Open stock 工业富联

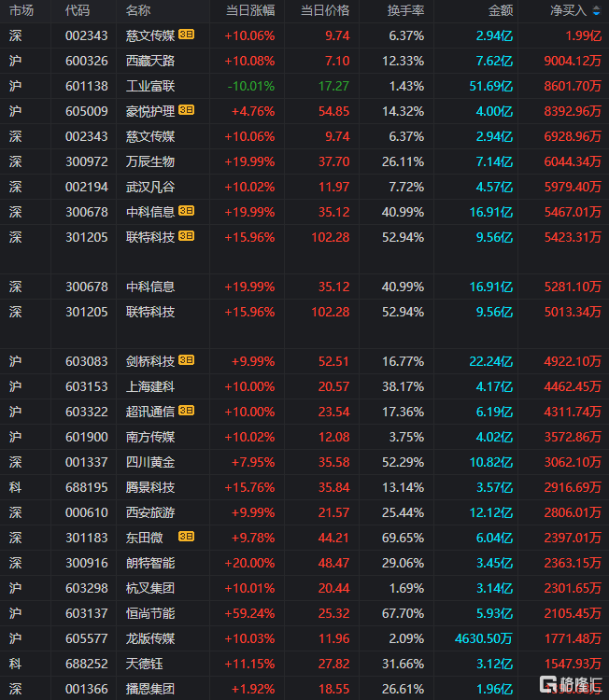[150, 86]
